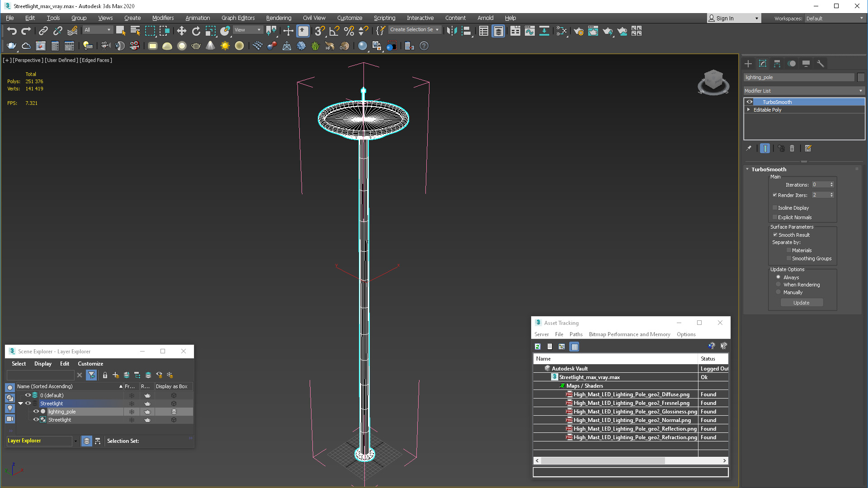868x488 pixels.
Task: Expand the Editable Poly stack entry
Action: (x=749, y=110)
